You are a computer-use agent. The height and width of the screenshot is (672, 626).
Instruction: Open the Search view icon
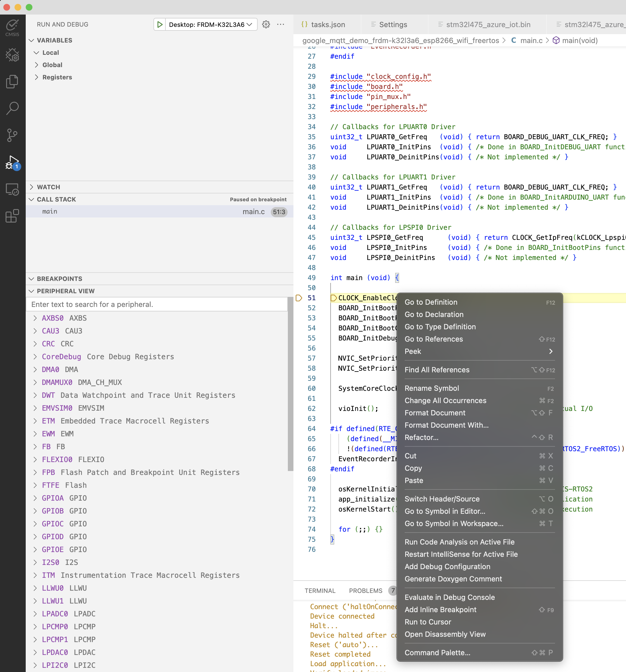tap(12, 108)
